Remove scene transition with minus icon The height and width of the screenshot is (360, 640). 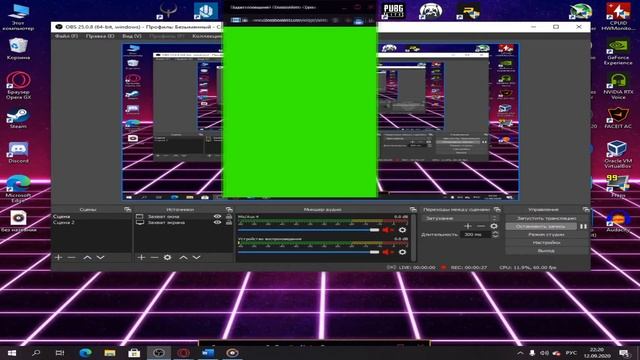point(481,226)
